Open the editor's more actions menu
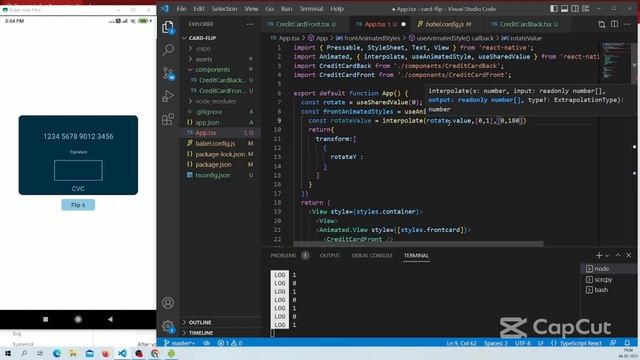640x360 pixels. tap(627, 24)
